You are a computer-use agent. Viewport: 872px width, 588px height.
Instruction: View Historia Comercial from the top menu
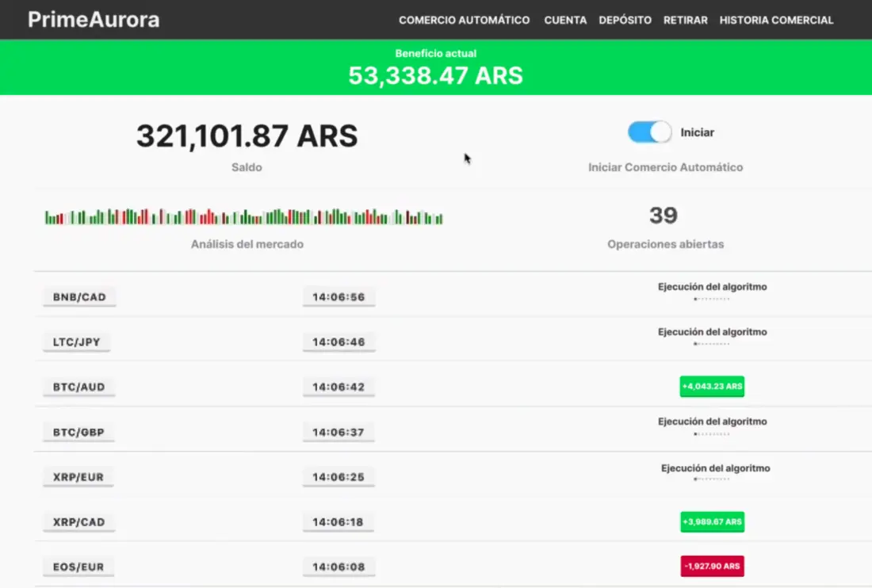(x=776, y=21)
